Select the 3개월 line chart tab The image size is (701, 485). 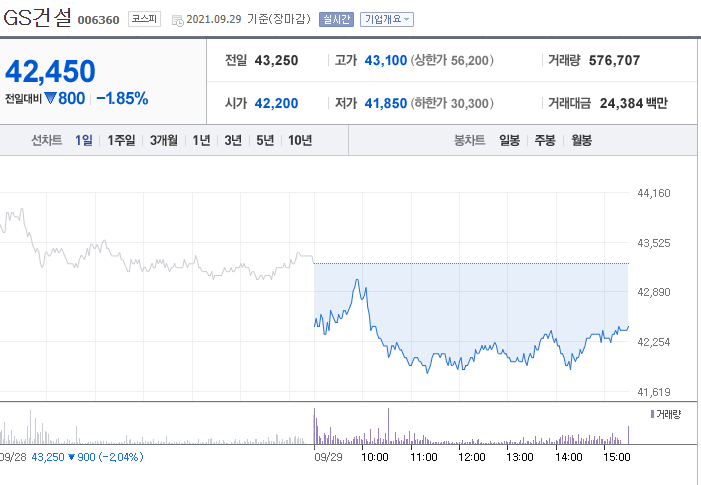pyautogui.click(x=164, y=140)
